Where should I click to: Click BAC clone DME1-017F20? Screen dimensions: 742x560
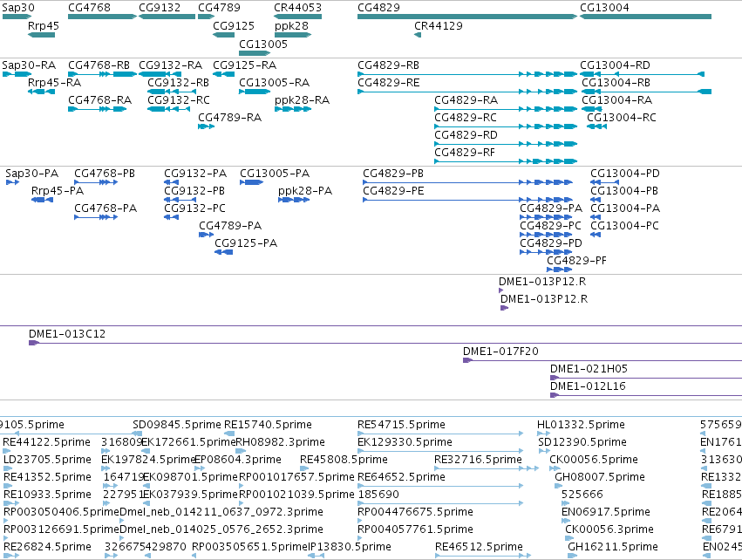500,352
